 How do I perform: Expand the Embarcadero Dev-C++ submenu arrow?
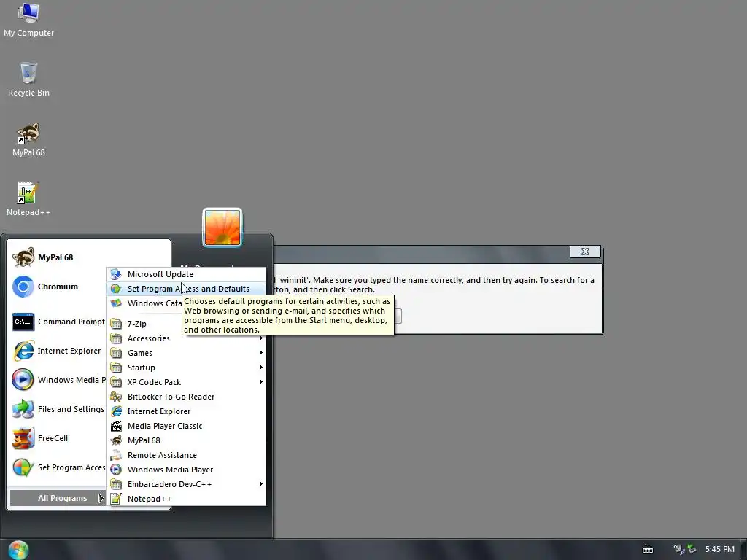[261, 484]
